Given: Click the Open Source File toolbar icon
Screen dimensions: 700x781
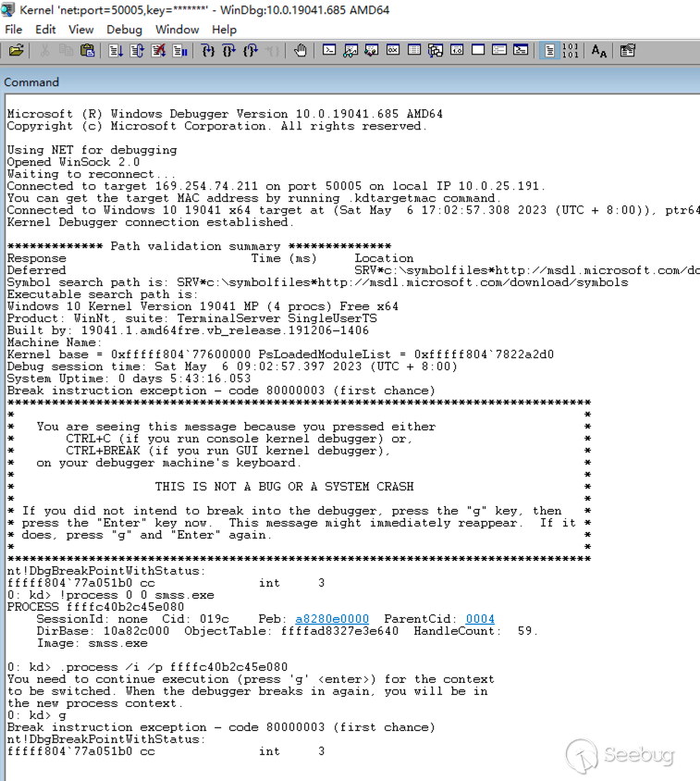Looking at the screenshot, I should point(16,50).
